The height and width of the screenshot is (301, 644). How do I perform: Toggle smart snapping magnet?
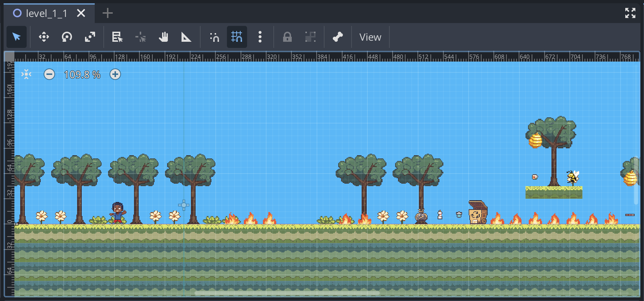tap(214, 37)
